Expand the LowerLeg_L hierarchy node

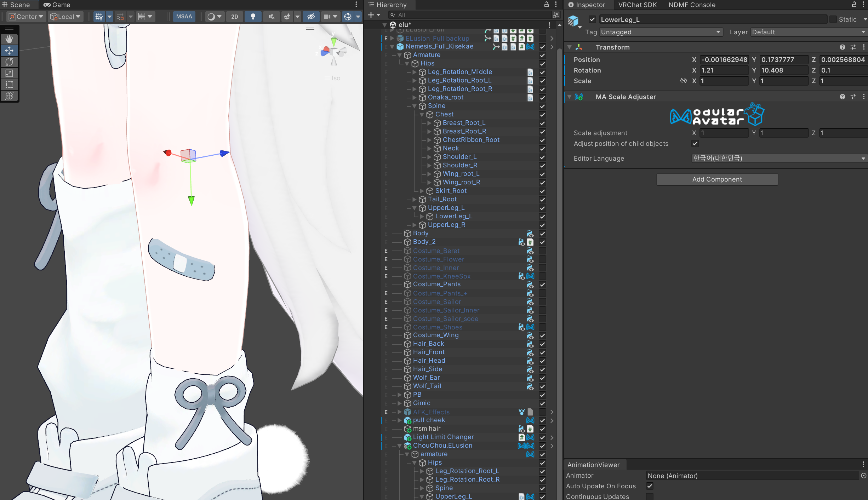point(422,216)
